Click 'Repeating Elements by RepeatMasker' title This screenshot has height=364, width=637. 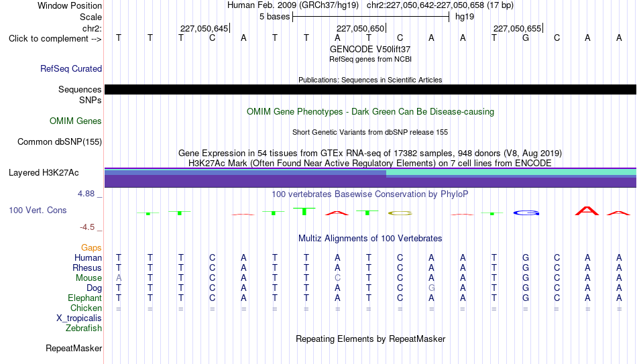tap(370, 339)
